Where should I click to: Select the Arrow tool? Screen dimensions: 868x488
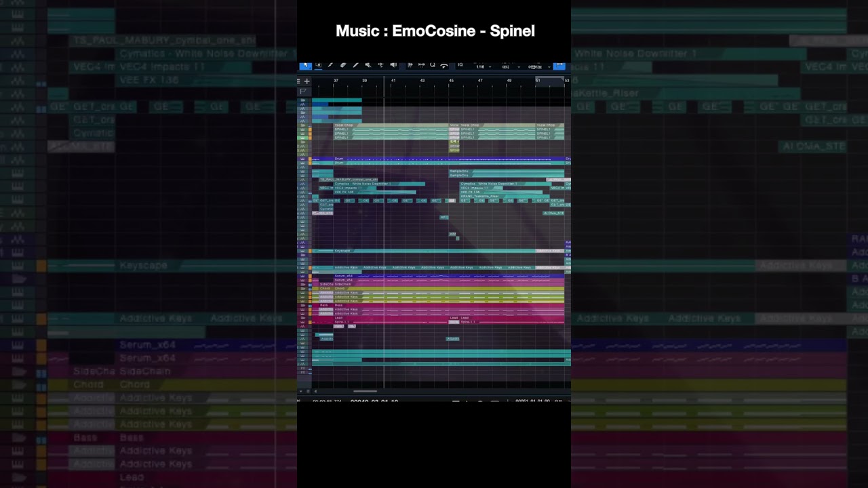point(306,66)
